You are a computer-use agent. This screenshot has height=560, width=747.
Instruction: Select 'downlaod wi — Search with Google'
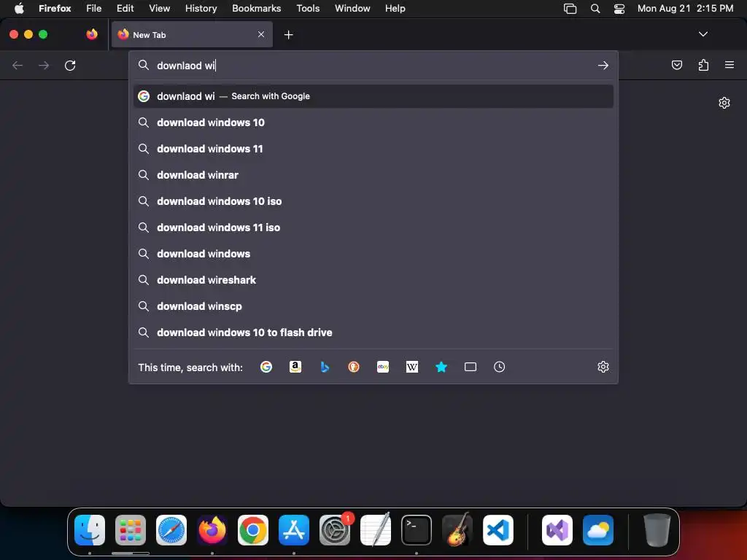(373, 96)
